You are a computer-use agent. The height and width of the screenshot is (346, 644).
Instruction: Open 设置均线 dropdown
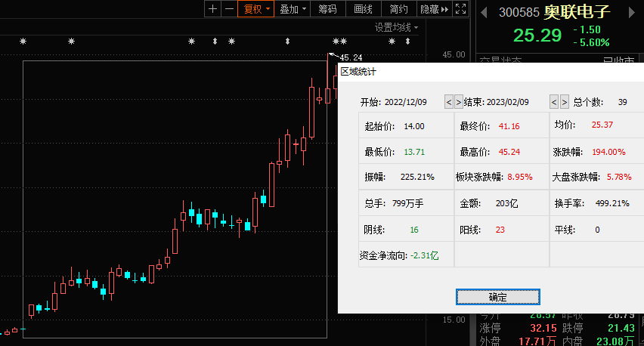[x=396, y=27]
